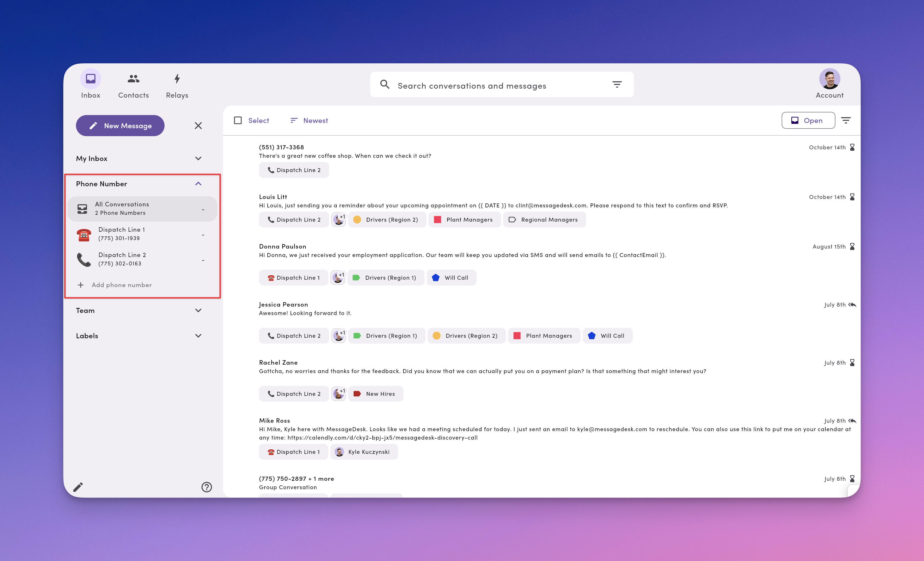Open the Contacts people icon

[133, 78]
